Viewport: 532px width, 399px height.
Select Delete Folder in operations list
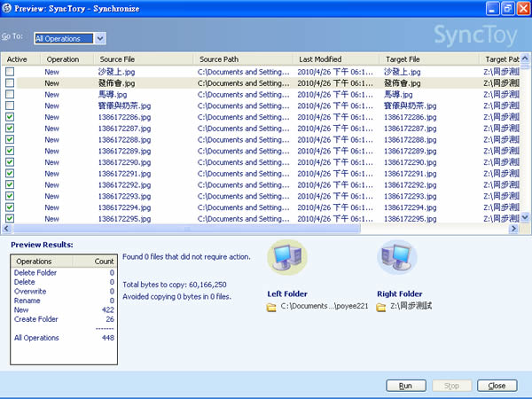point(35,273)
